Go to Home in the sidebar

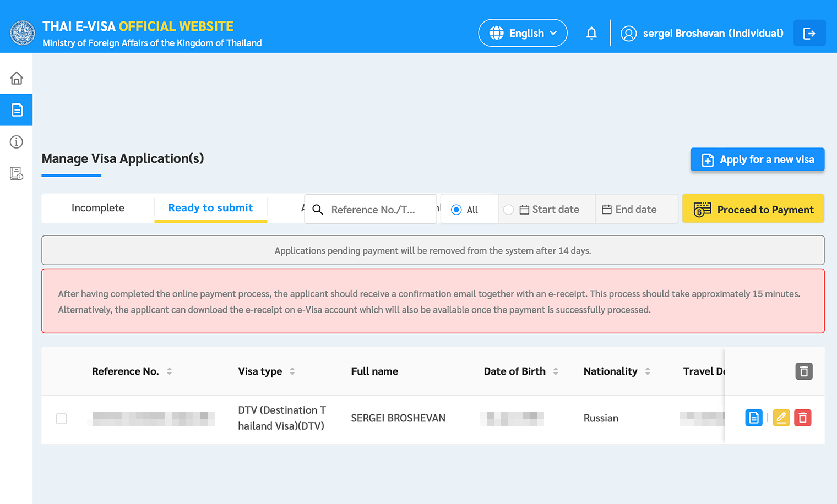coord(17,78)
